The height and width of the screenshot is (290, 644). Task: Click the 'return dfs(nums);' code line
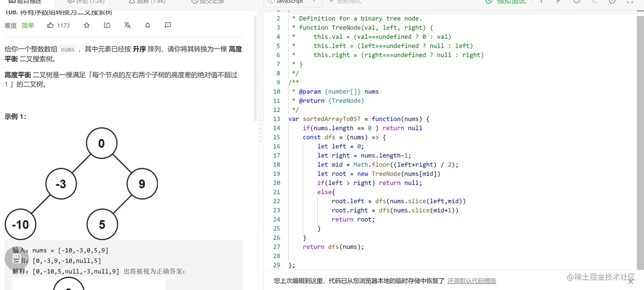pos(333,247)
